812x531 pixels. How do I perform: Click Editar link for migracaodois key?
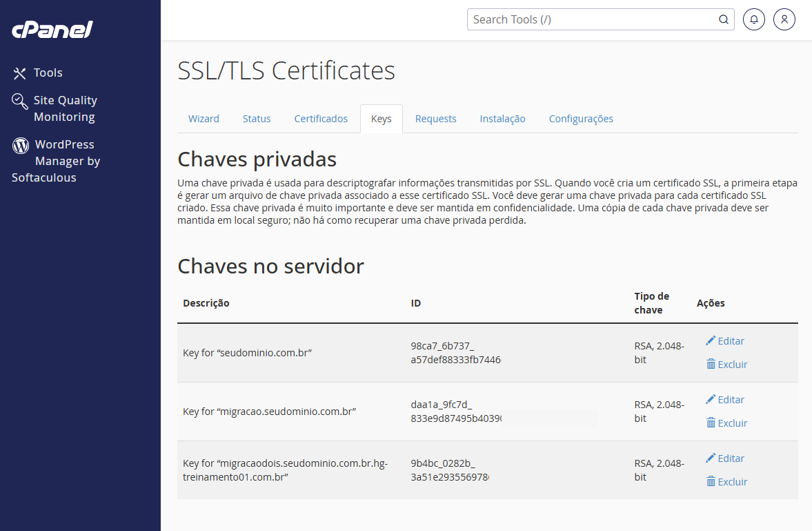pos(731,458)
